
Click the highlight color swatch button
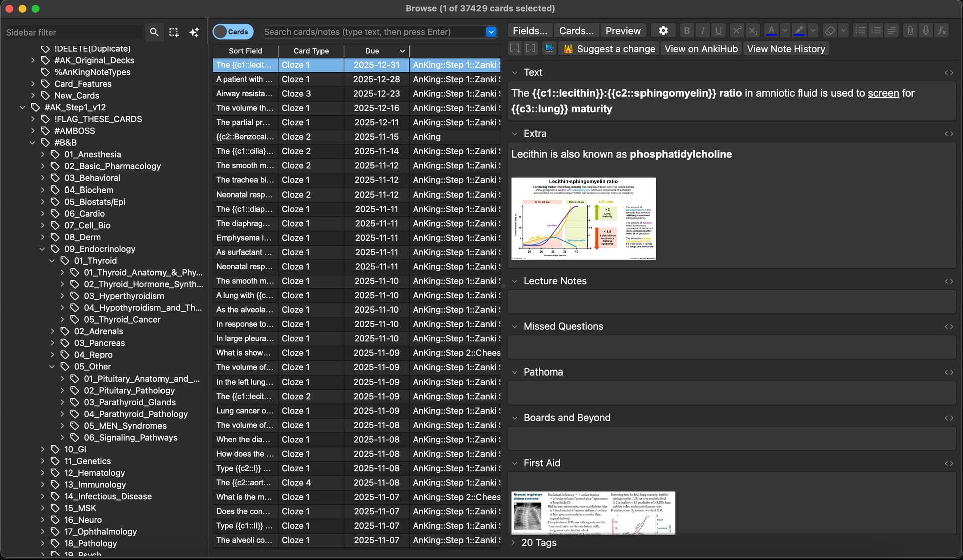799,31
